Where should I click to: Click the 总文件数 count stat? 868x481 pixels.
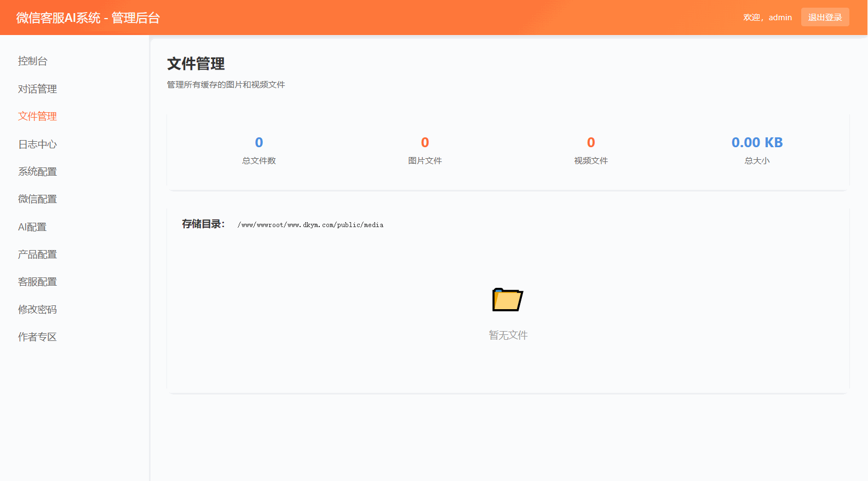[x=259, y=143]
